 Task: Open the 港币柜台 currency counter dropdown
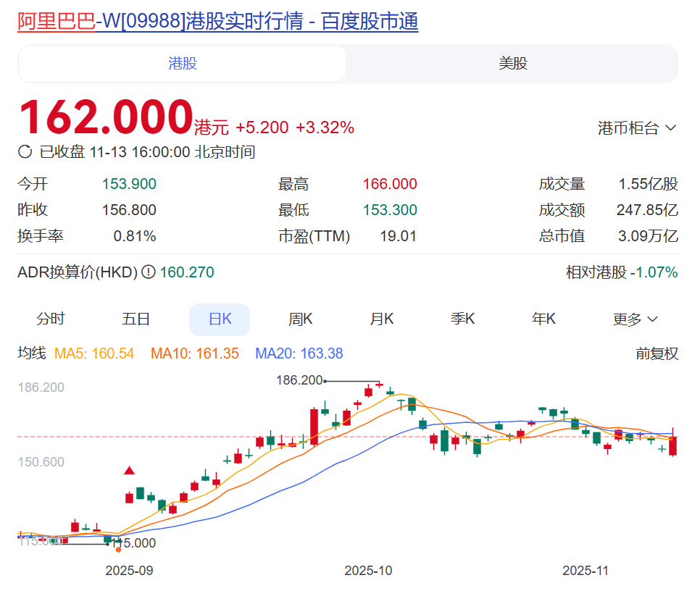pyautogui.click(x=637, y=126)
